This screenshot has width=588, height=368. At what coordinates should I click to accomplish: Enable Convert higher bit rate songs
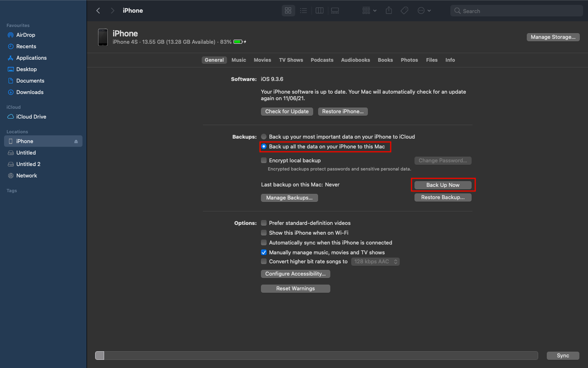pyautogui.click(x=264, y=262)
